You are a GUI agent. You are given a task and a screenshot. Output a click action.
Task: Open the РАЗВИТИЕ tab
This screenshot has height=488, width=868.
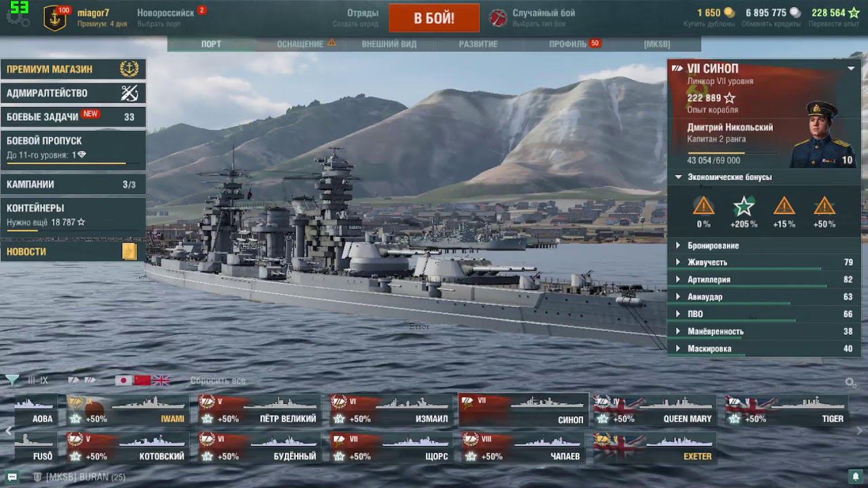(477, 44)
